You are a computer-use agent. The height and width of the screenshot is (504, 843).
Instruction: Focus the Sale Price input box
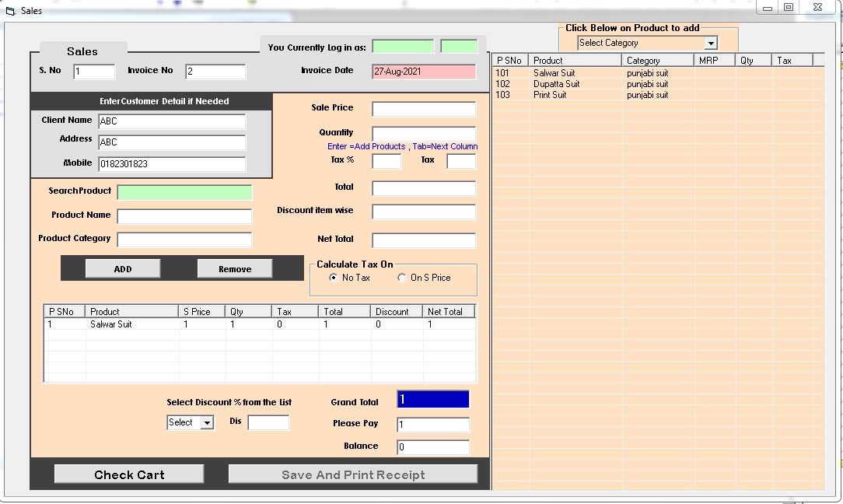coord(423,109)
